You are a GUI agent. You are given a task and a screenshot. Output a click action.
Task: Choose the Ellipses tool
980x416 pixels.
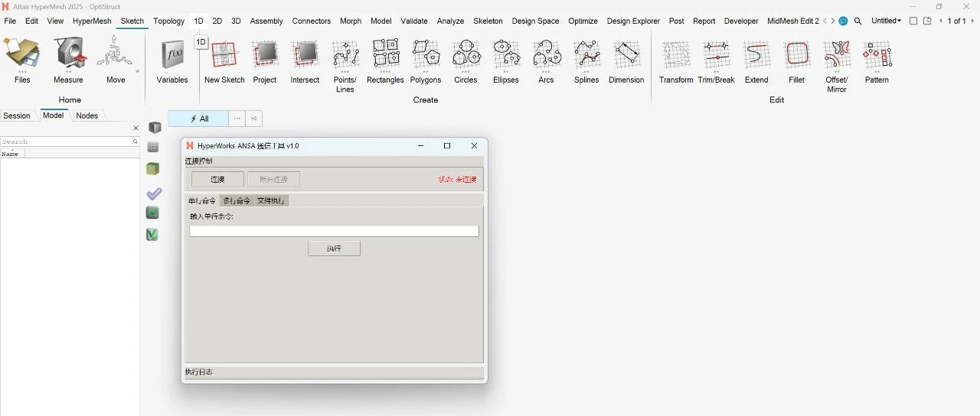click(x=506, y=61)
